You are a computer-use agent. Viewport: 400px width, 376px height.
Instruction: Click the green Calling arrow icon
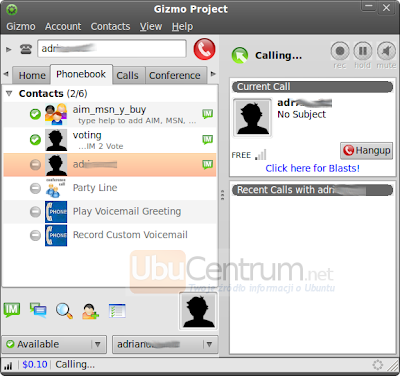[240, 55]
